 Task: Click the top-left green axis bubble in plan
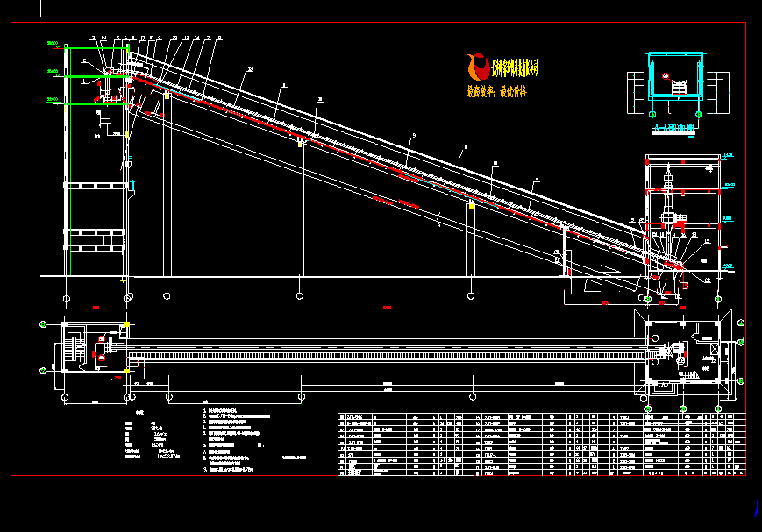coord(43,324)
